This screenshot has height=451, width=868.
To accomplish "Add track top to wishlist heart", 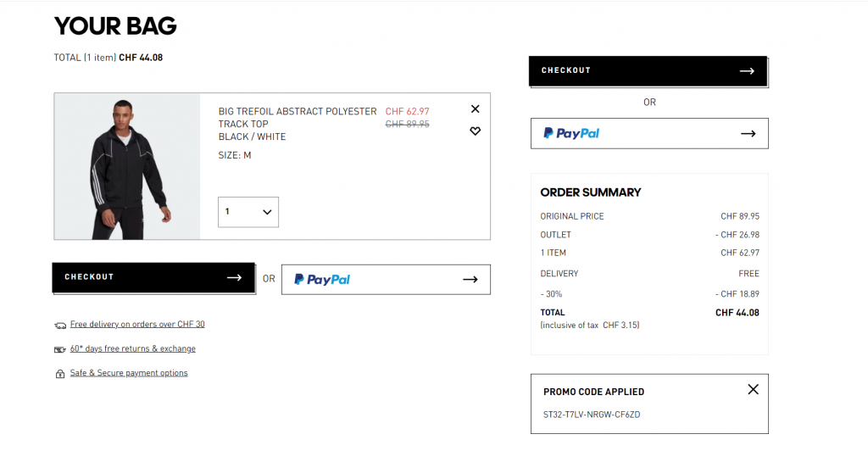I will 475,131.
